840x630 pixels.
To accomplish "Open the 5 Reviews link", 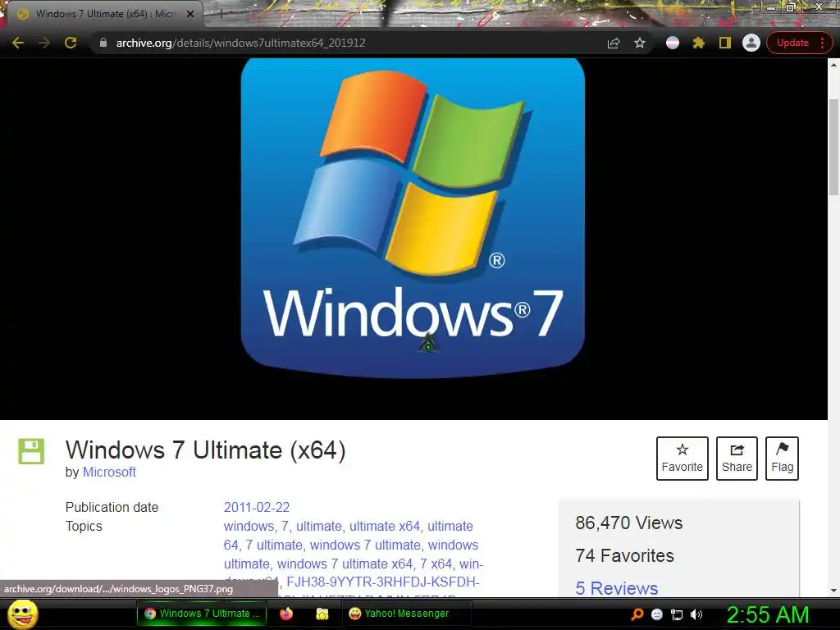I will (x=617, y=588).
